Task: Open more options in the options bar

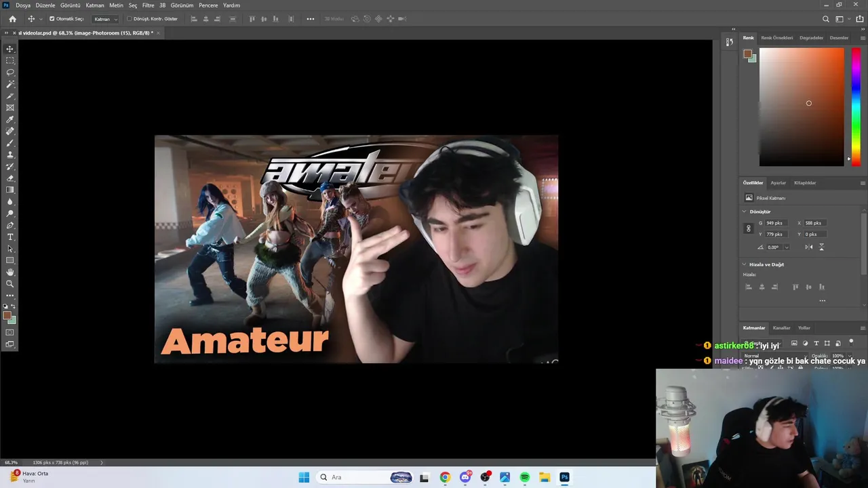Action: [x=311, y=19]
